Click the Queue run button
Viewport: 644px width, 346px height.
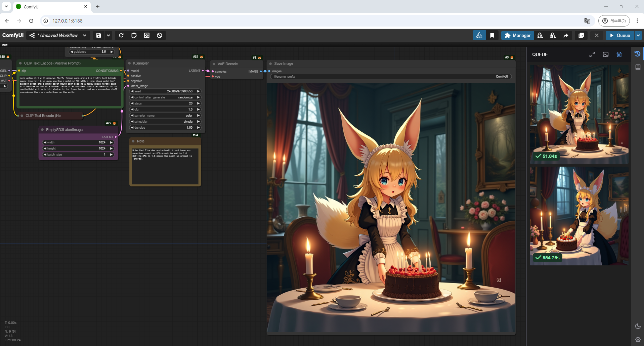pos(620,35)
